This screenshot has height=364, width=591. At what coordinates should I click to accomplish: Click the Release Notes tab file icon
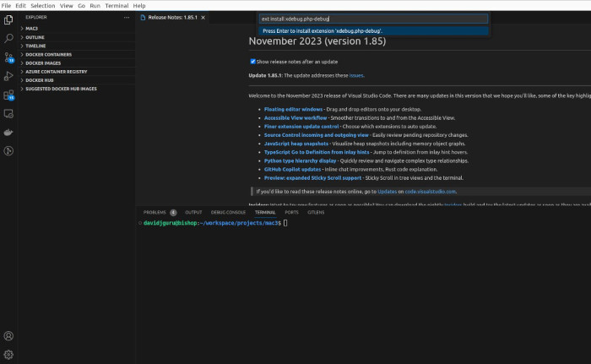click(x=143, y=18)
